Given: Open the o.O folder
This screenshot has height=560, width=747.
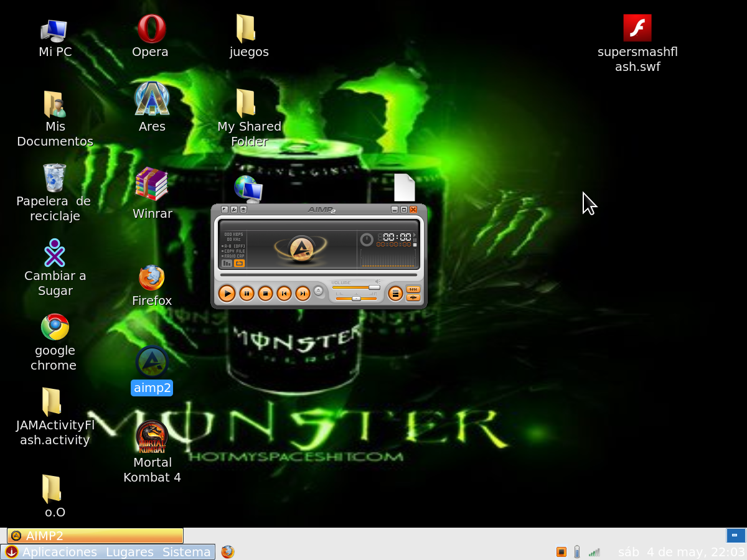Looking at the screenshot, I should pos(54,497).
